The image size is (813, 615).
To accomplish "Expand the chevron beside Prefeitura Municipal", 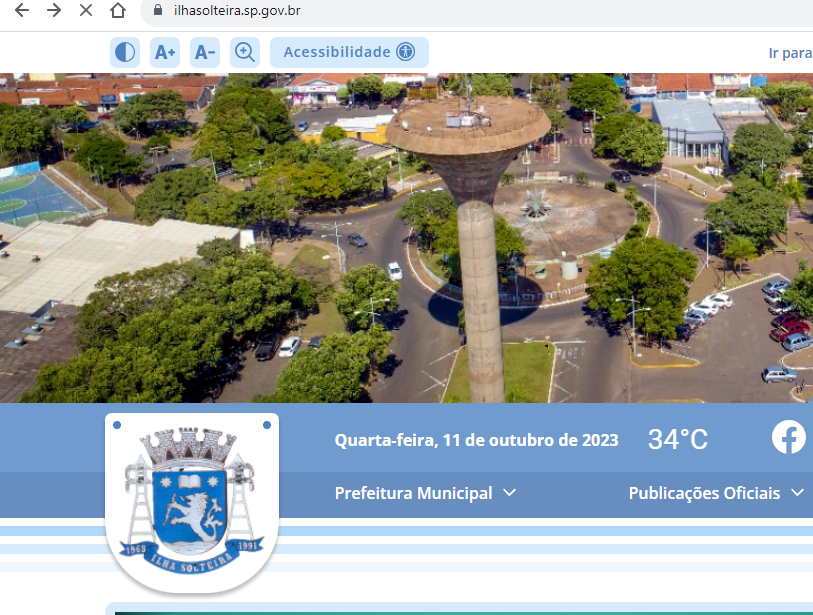I will pos(510,493).
